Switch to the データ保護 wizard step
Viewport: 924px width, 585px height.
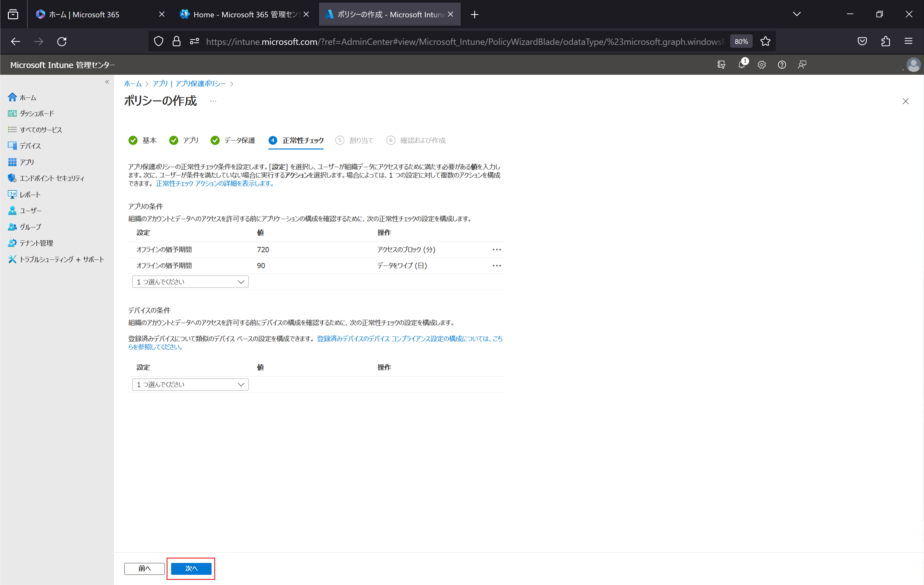[x=239, y=140]
